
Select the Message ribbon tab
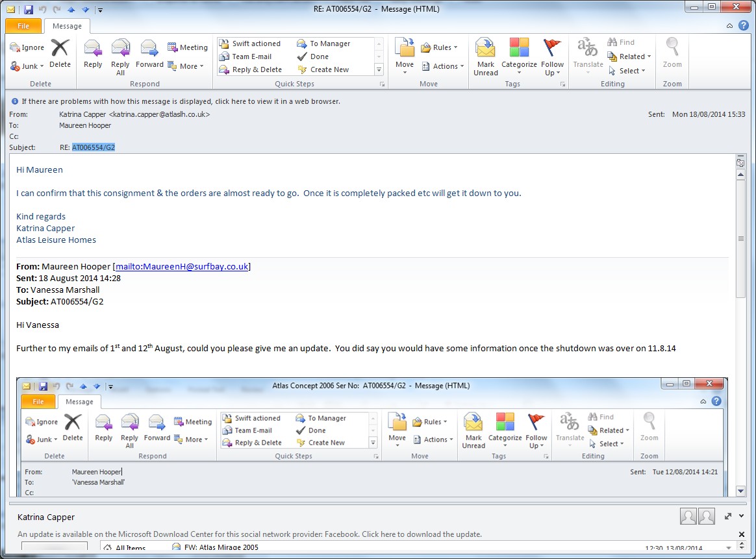point(67,26)
